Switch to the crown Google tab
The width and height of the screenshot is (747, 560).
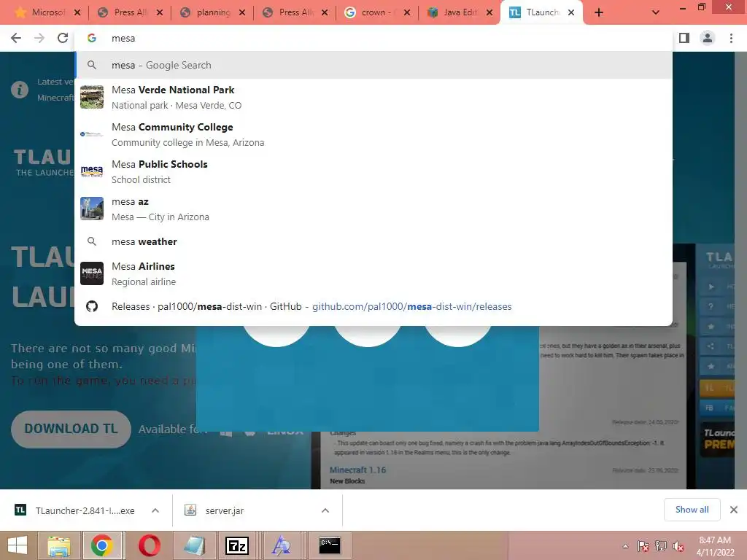pos(378,12)
